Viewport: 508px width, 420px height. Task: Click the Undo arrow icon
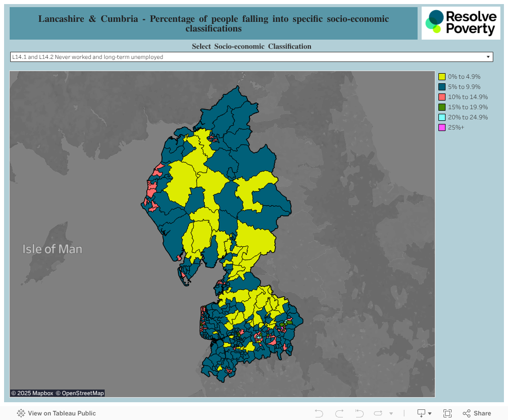coord(319,413)
